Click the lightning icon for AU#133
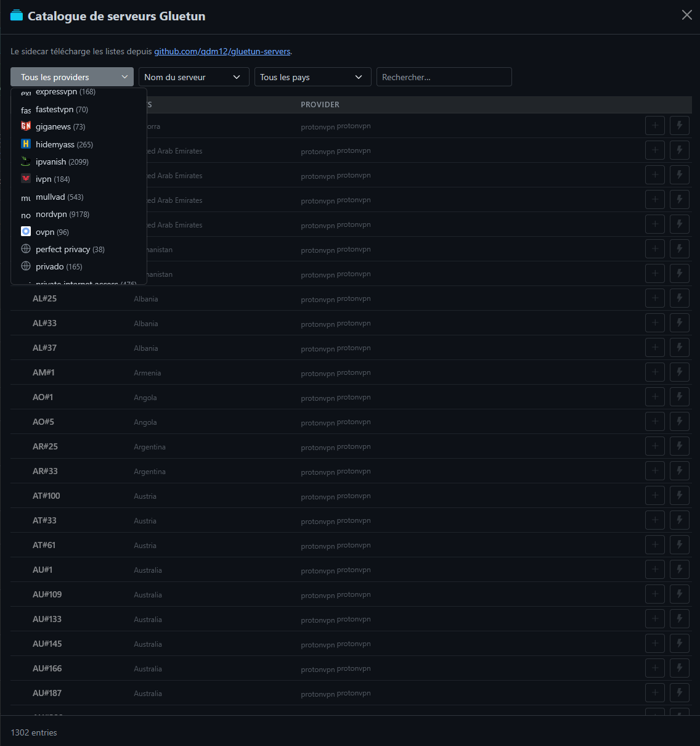This screenshot has width=700, height=746. coord(680,618)
